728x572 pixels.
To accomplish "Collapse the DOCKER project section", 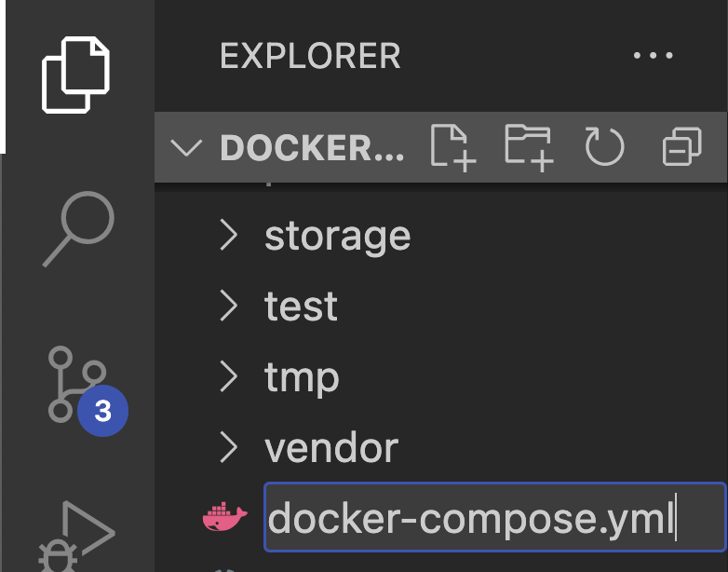I will coord(187,147).
